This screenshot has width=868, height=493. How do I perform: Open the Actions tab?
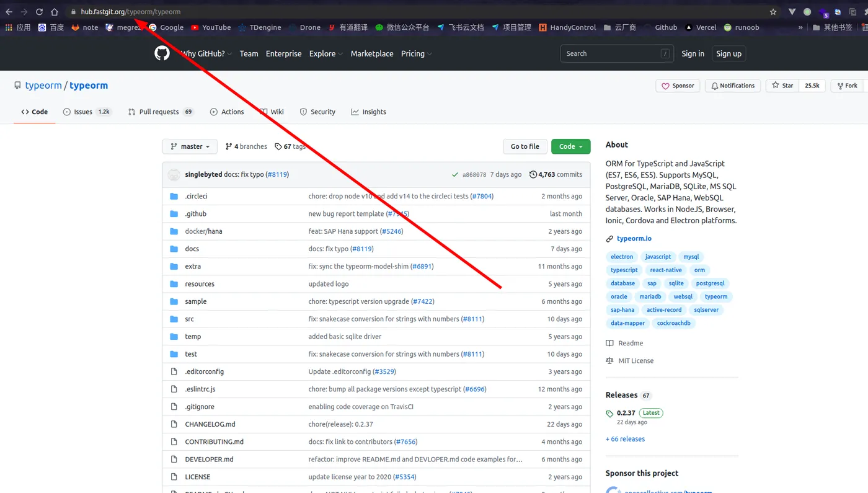pyautogui.click(x=227, y=112)
